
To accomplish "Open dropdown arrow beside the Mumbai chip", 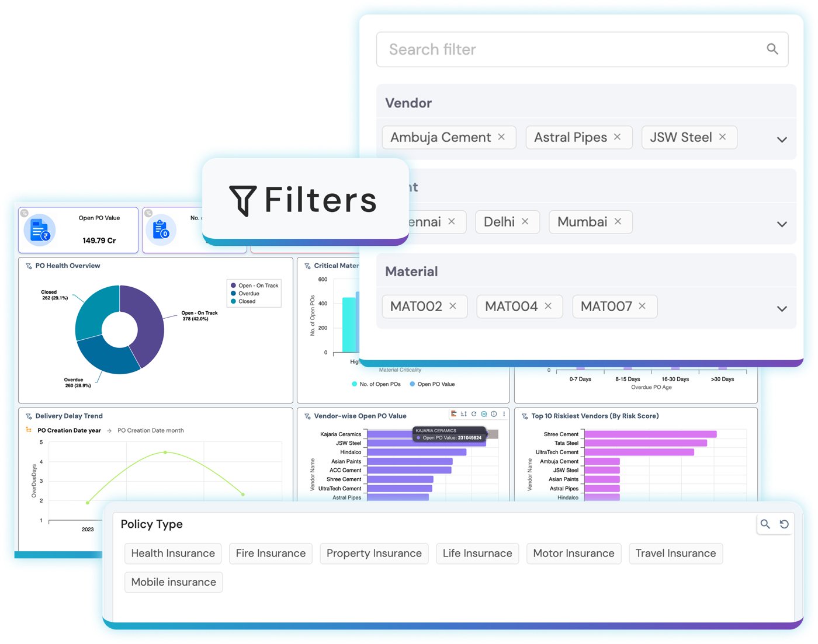I will click(782, 224).
